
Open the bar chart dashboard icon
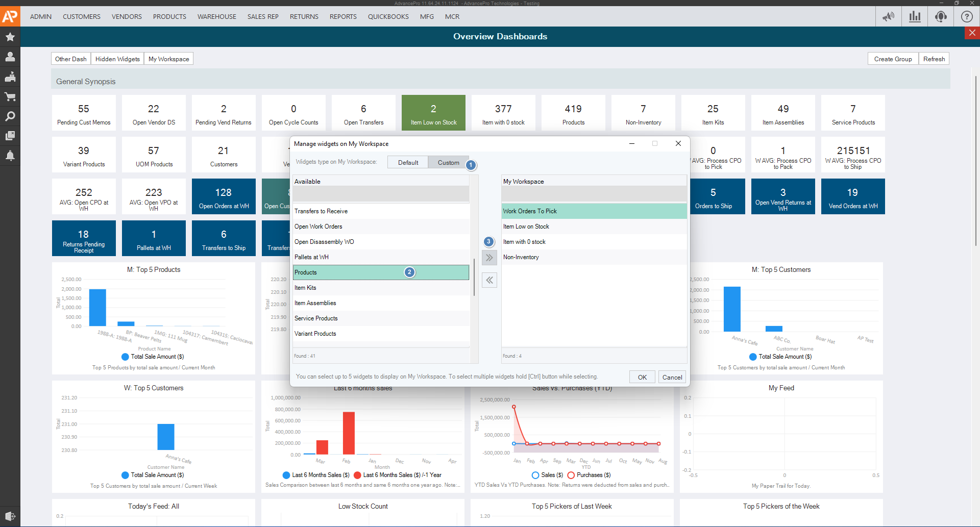915,16
